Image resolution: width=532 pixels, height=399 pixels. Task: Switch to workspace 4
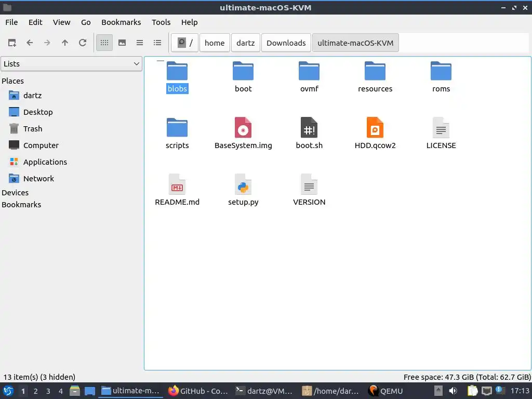click(61, 391)
